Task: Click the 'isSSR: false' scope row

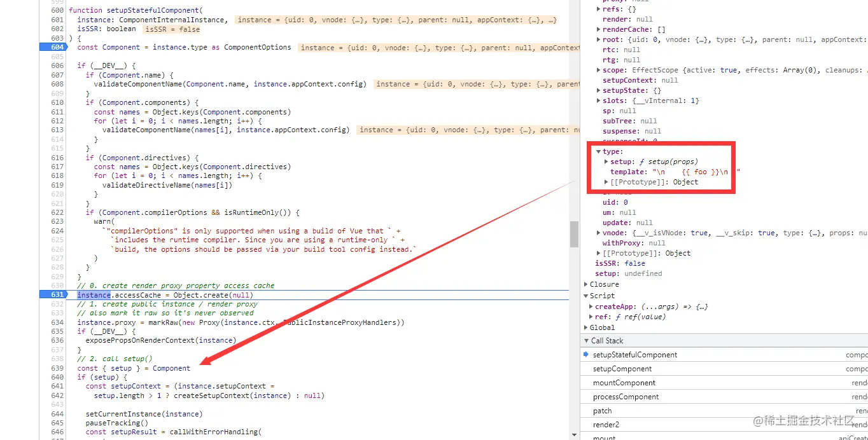Action: click(620, 263)
